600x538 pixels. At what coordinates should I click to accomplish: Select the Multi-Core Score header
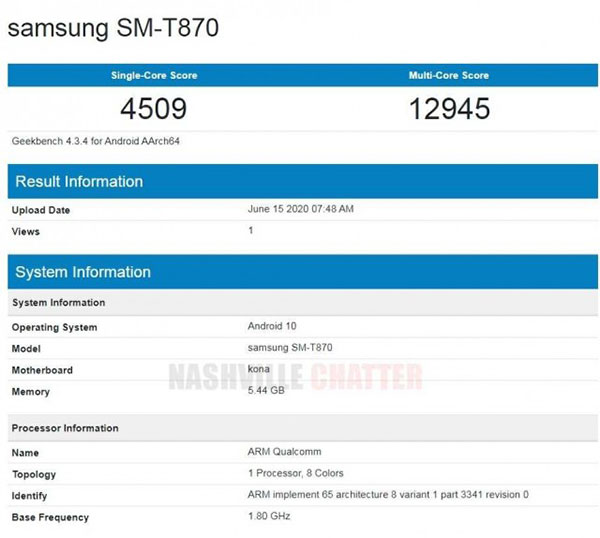(449, 75)
